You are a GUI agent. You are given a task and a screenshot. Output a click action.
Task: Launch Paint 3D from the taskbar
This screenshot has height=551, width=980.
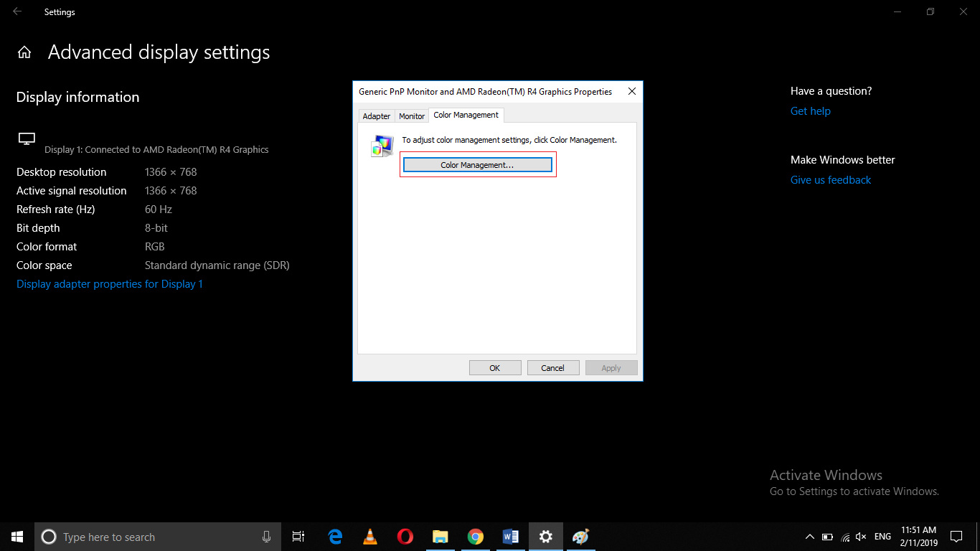point(580,536)
